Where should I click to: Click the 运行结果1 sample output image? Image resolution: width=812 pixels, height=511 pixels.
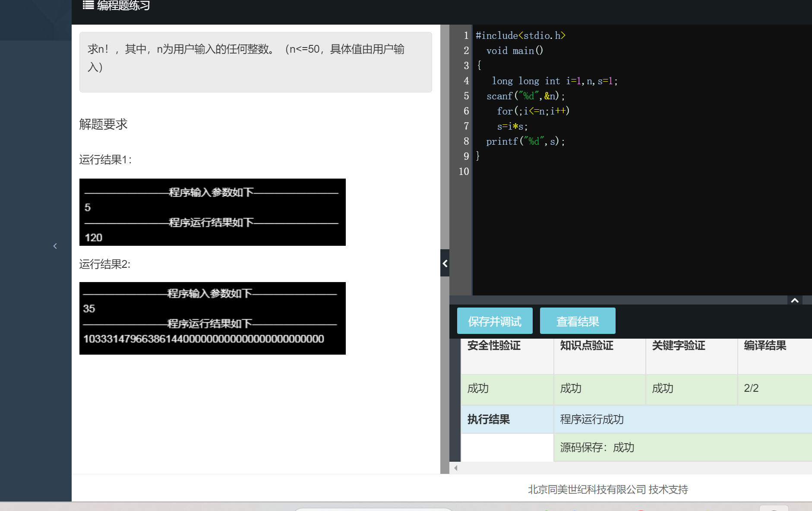[212, 212]
